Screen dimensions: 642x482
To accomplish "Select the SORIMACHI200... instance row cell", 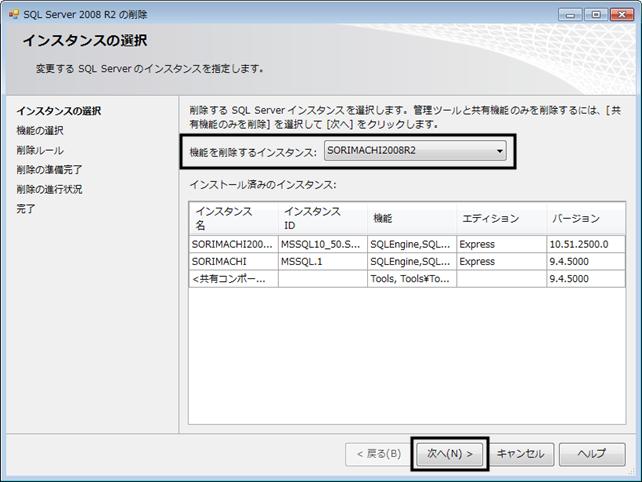I will click(234, 244).
